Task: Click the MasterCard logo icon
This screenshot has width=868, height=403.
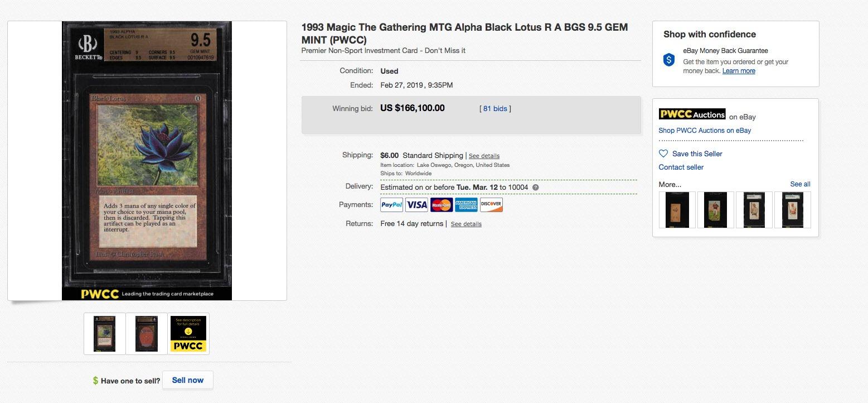Action: click(442, 205)
